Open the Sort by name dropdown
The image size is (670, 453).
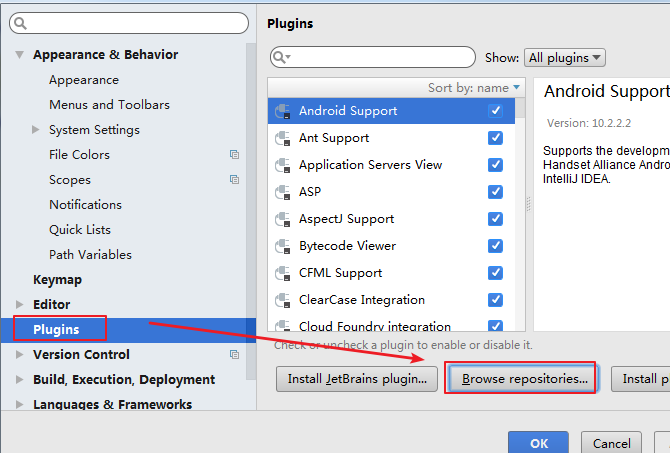pos(474,88)
